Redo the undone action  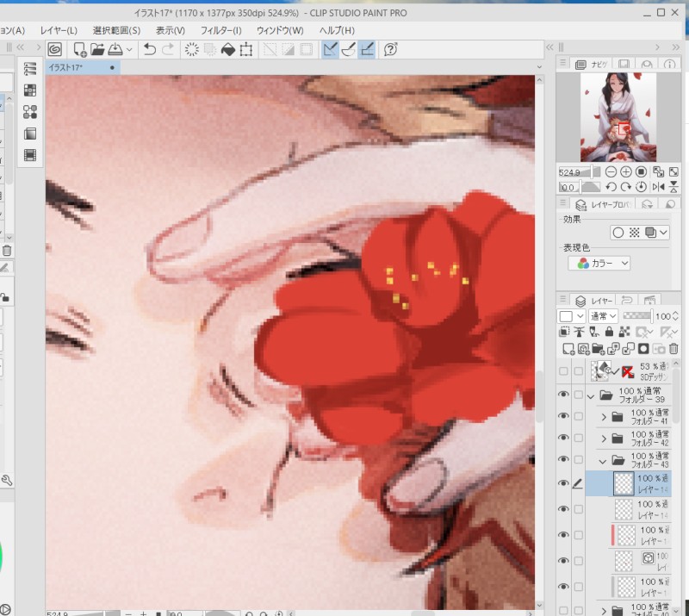[168, 49]
